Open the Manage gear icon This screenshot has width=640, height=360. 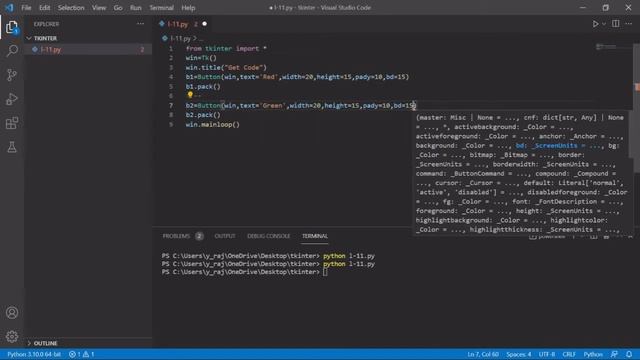12,336
